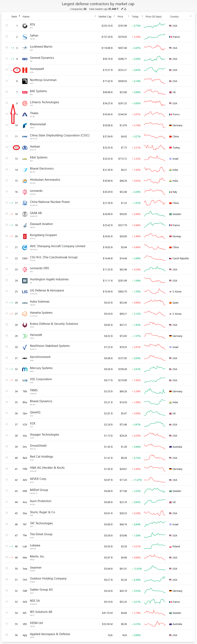This screenshot has width=197, height=644.
Task: Click the Poland country label for Lubawa
Action: [x=176, y=547]
